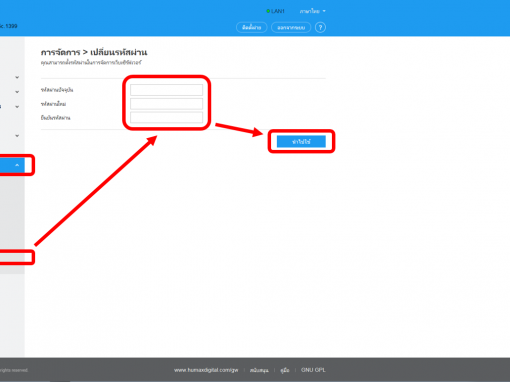
Task: Click the first pill button in header
Action: (252, 27)
